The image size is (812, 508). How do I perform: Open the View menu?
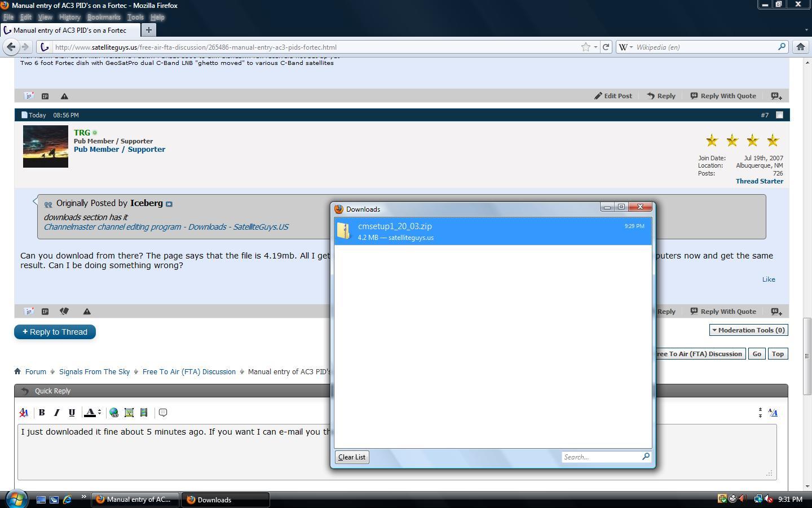coord(45,17)
